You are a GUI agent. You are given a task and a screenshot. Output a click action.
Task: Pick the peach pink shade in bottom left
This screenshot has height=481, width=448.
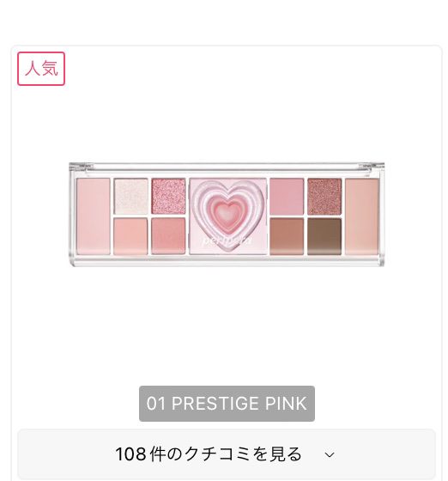[130, 236]
